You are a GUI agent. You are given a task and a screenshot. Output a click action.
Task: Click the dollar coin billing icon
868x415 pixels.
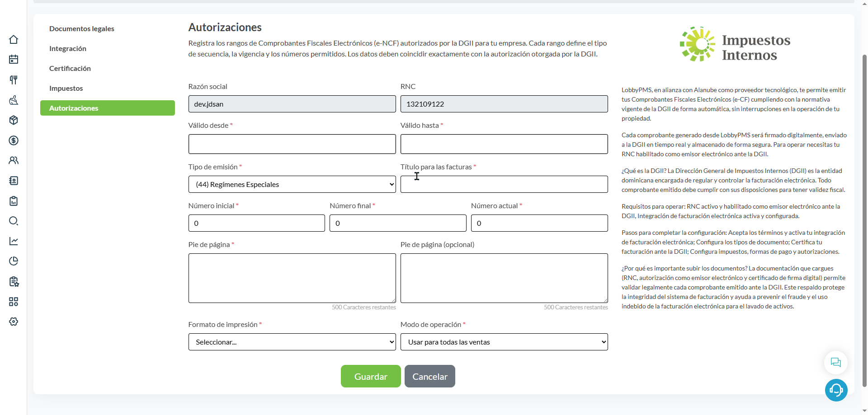(14, 140)
